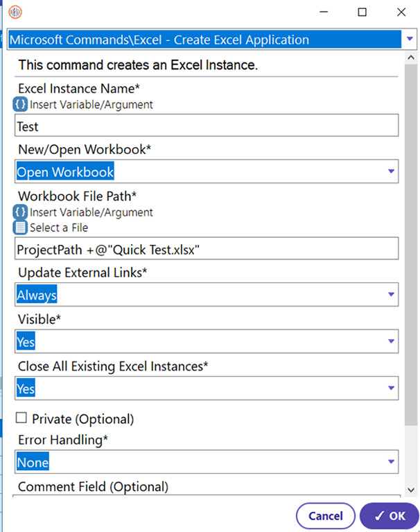The image size is (420, 532).
Task: Focus the Workbook File Path input field
Action: point(207,249)
